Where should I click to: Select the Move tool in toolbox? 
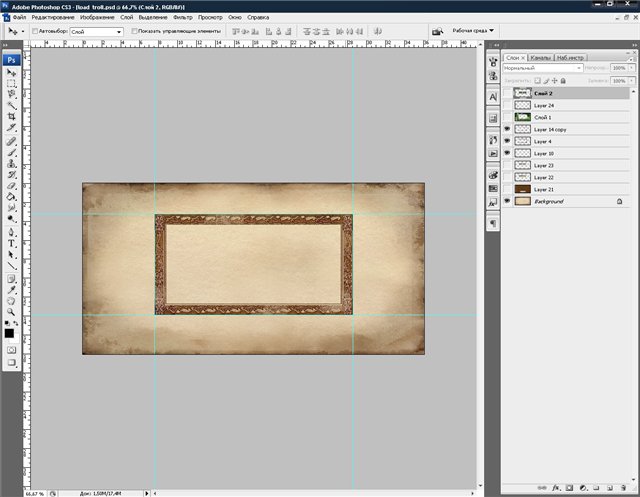point(12,71)
